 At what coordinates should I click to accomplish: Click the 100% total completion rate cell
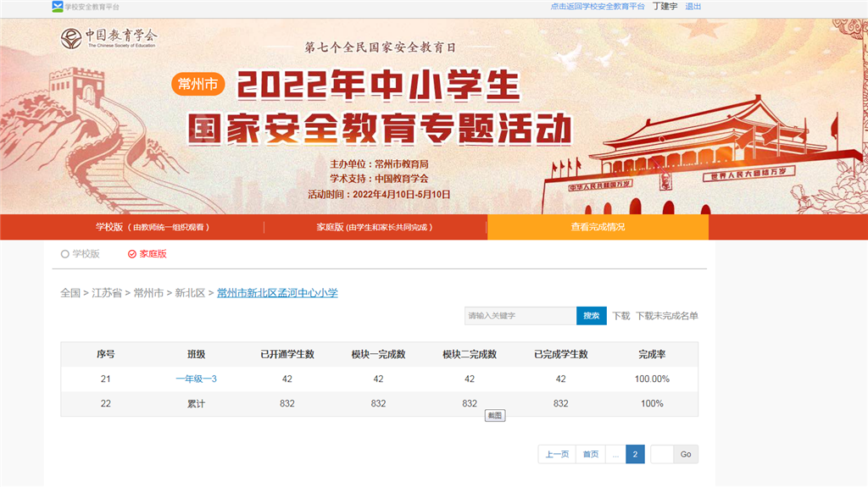tap(652, 404)
